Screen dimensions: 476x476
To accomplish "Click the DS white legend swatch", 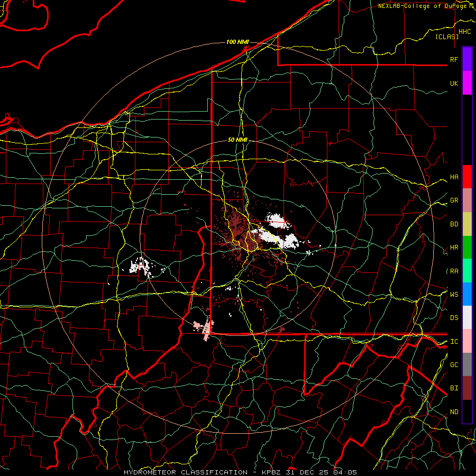I will point(467,317).
